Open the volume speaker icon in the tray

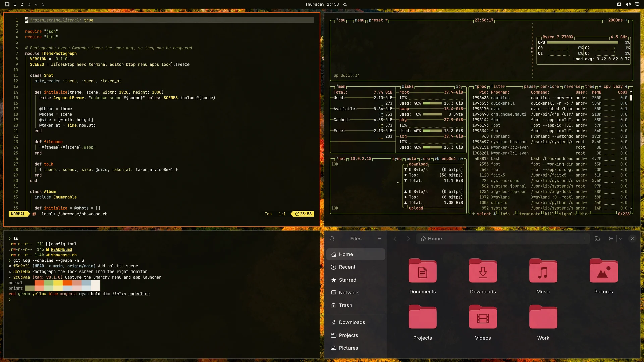point(628,4)
